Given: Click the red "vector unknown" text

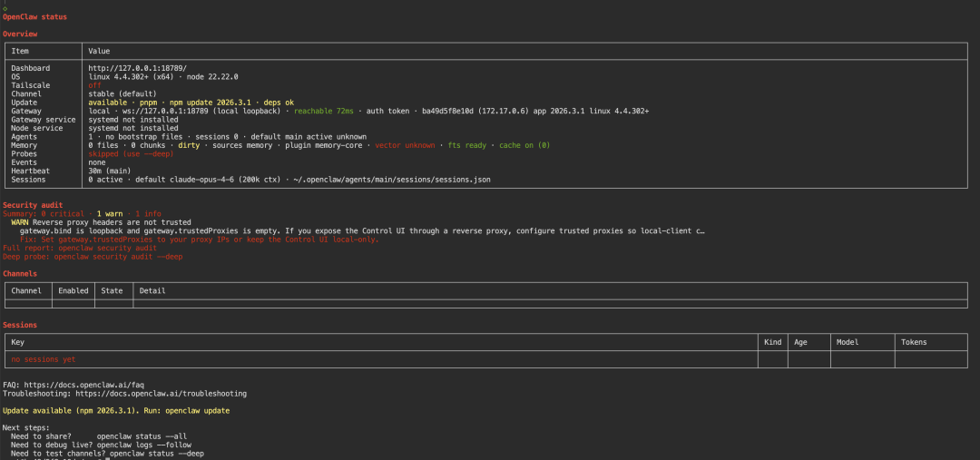Looking at the screenshot, I should [405, 145].
